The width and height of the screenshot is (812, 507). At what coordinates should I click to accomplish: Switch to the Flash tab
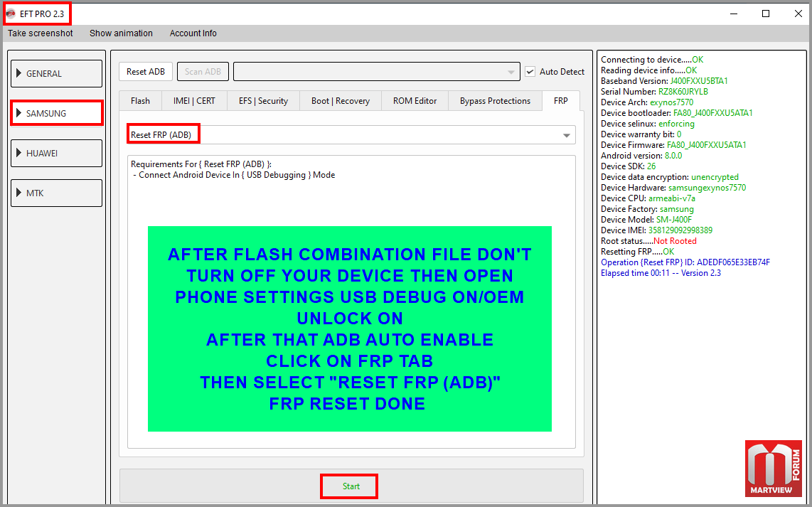[x=140, y=101]
